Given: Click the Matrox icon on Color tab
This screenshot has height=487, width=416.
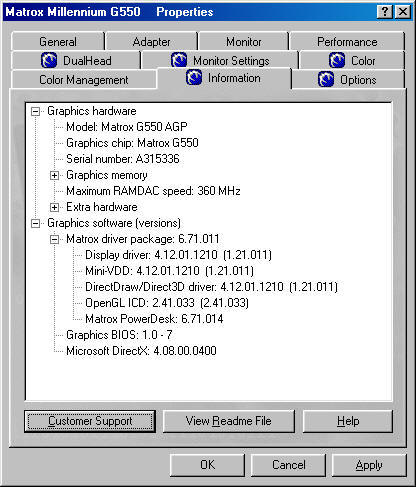Looking at the screenshot, I should [337, 60].
